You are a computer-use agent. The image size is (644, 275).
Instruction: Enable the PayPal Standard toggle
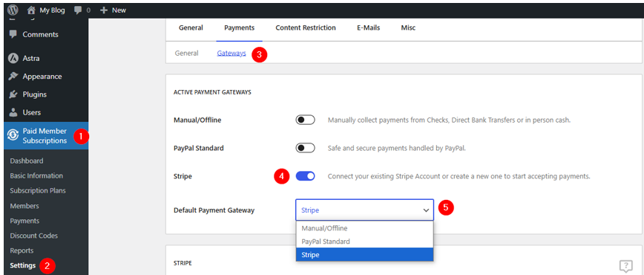305,148
